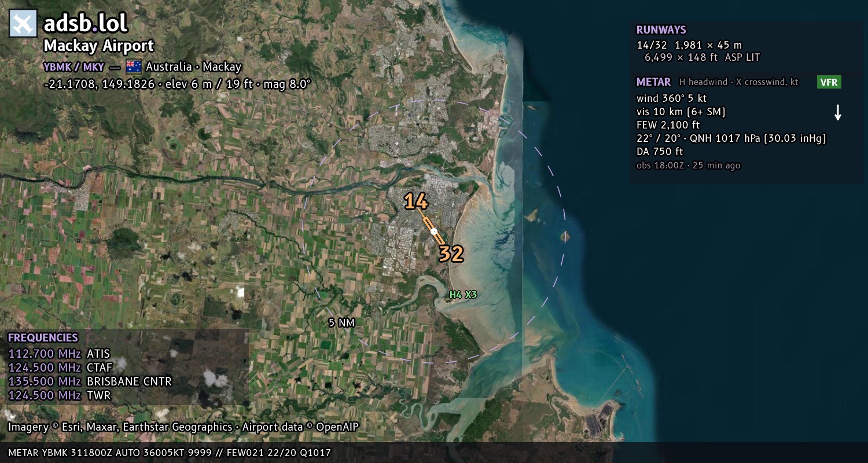
Task: Click the raw METAR YBMK string
Action: click(x=170, y=453)
